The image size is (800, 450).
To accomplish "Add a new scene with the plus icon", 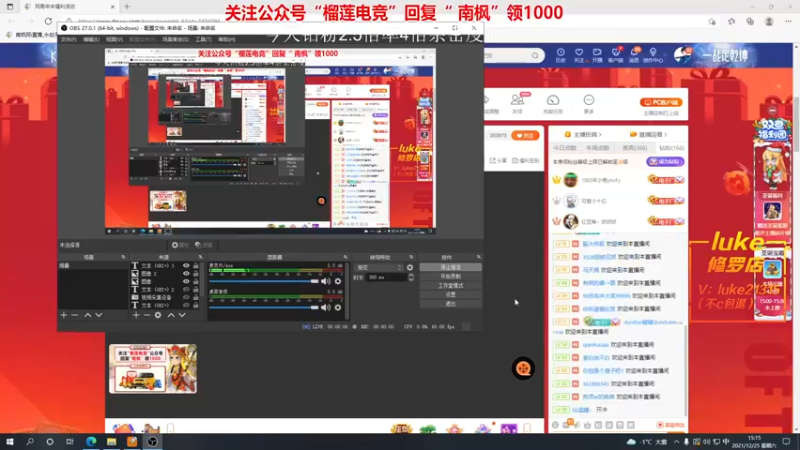I will [x=64, y=315].
